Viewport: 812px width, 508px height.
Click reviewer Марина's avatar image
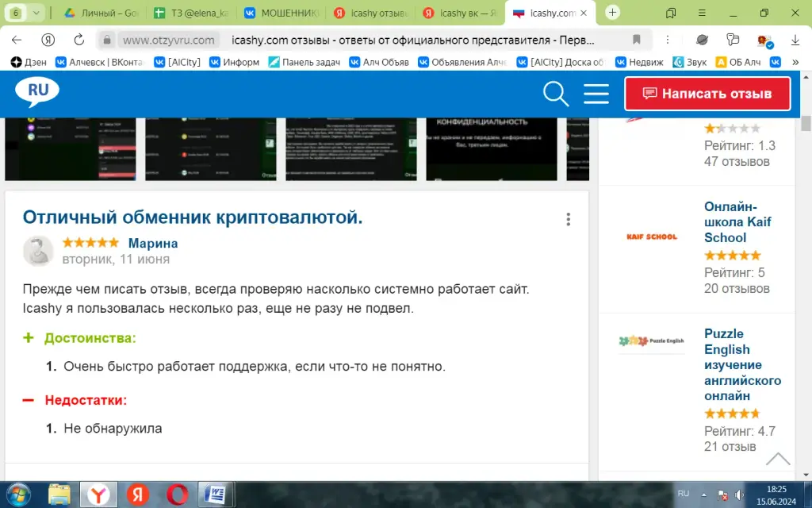click(x=38, y=251)
